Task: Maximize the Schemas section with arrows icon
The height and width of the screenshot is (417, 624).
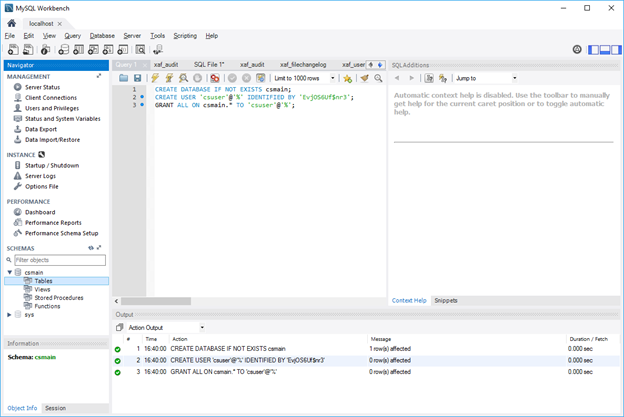Action: [x=99, y=248]
